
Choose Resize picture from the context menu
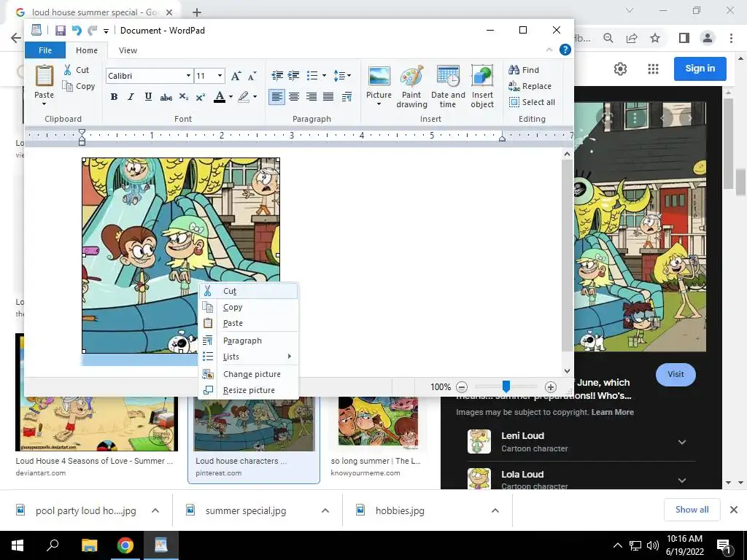coord(248,391)
